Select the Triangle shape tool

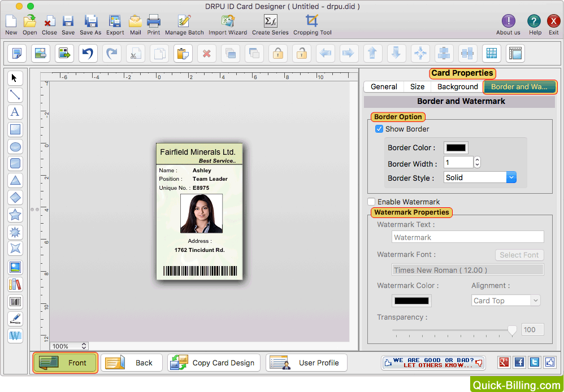[15, 181]
